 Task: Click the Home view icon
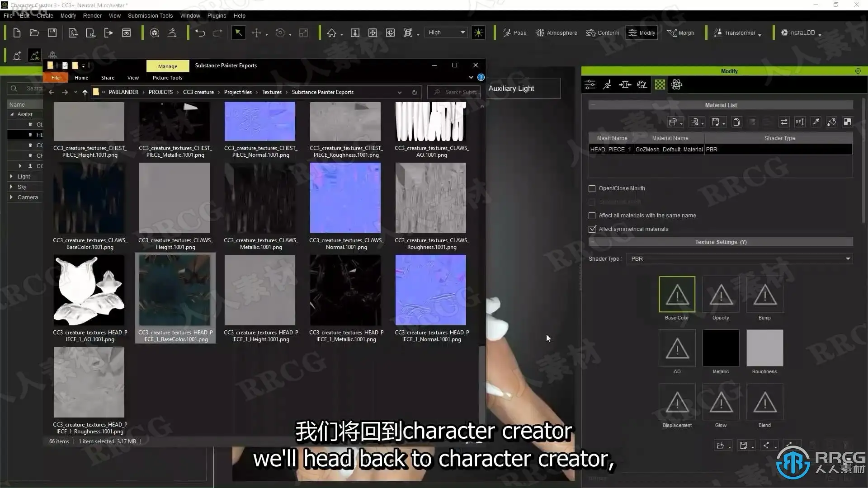pos(331,33)
